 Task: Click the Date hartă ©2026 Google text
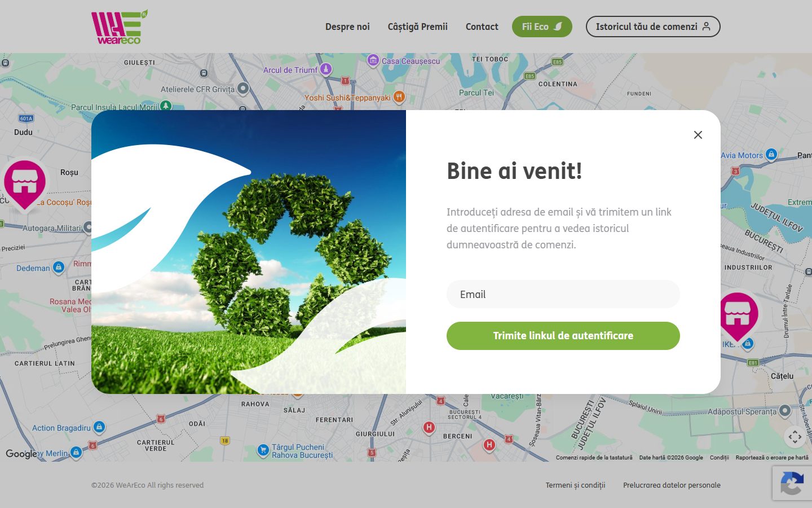pos(671,458)
